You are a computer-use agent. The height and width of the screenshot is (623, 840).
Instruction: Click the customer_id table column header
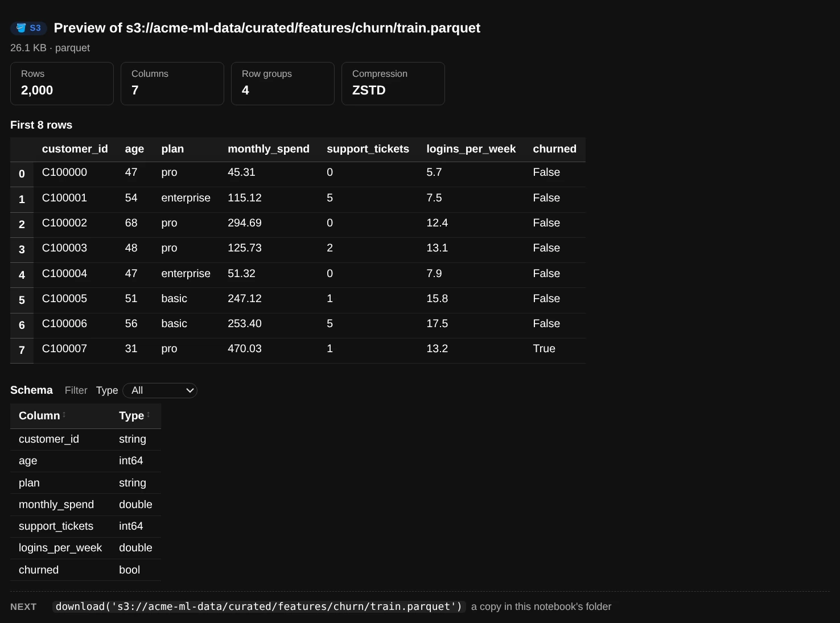tap(75, 149)
